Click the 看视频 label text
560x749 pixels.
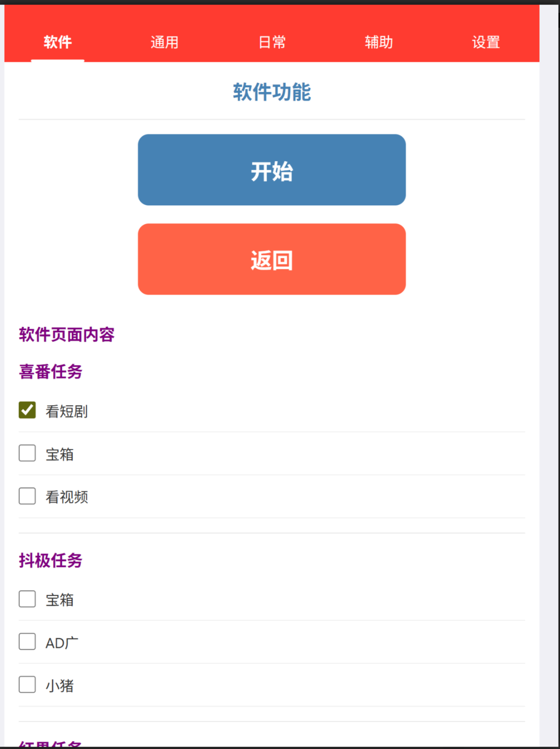click(67, 497)
